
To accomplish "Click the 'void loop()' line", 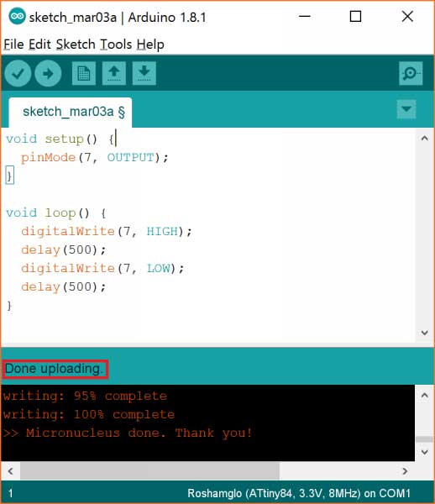I will pos(56,213).
